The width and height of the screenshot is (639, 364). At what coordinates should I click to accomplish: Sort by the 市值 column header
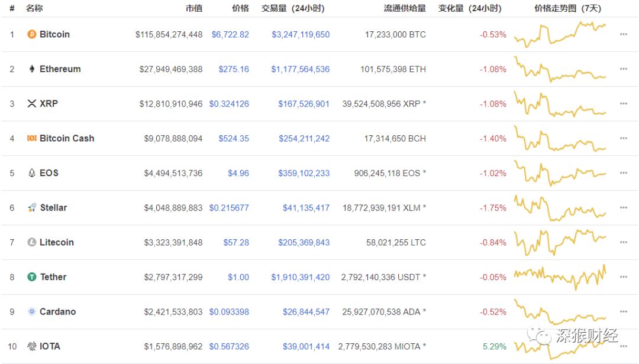(x=194, y=8)
